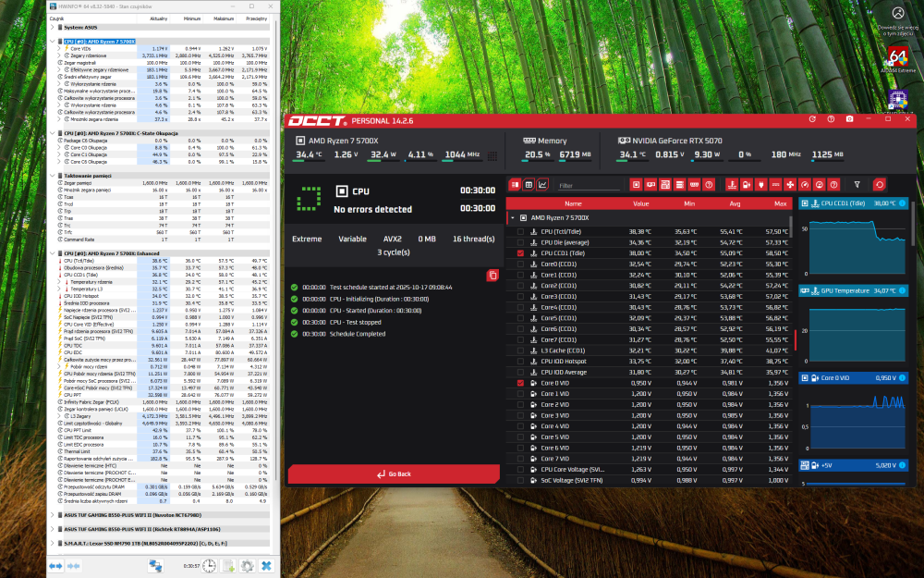
Task: Click the HWiNFO log file icon with the green plus
Action: (228, 565)
